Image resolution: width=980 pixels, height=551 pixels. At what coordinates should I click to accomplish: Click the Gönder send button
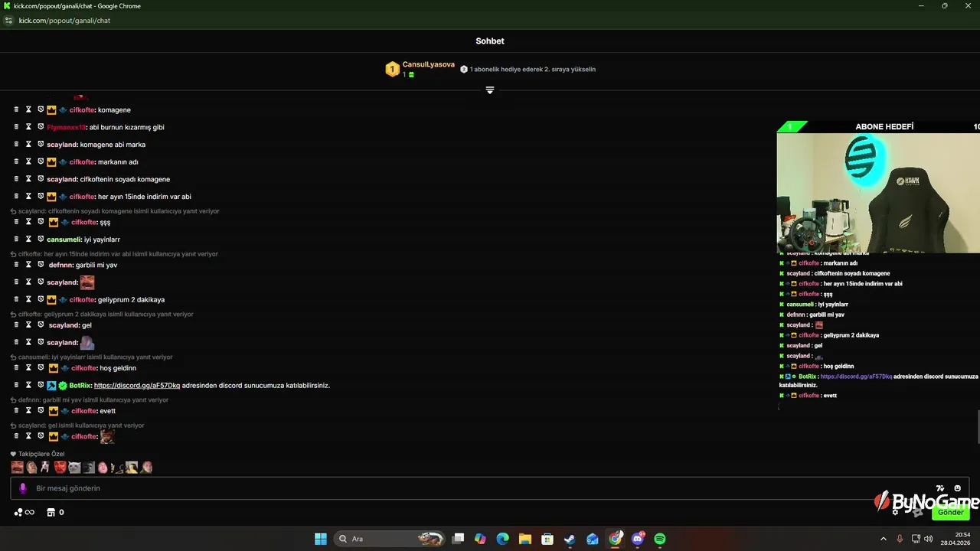click(951, 513)
